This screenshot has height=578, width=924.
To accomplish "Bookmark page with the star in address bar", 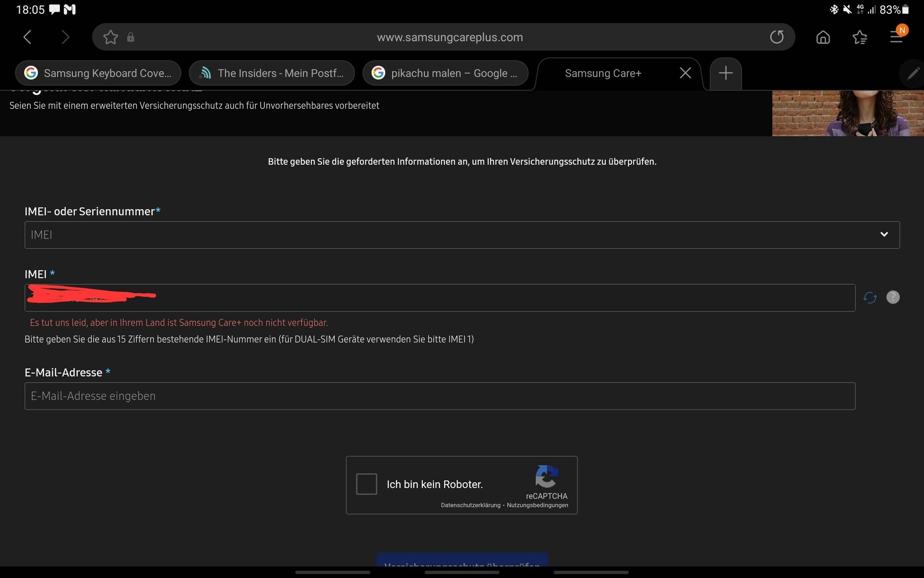I will [110, 37].
